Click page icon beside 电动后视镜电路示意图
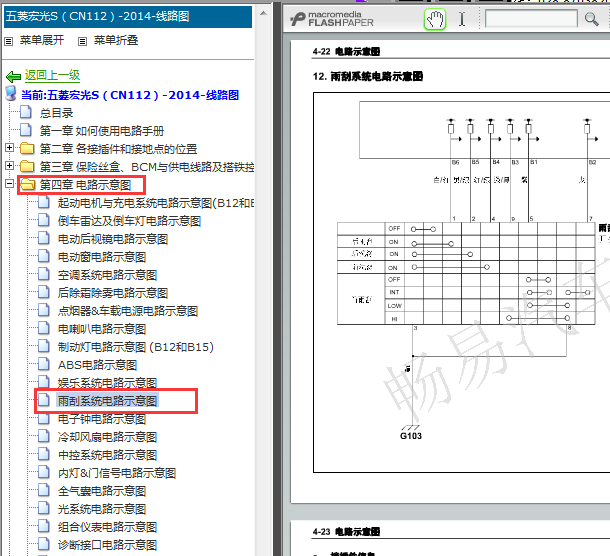 coord(44,238)
